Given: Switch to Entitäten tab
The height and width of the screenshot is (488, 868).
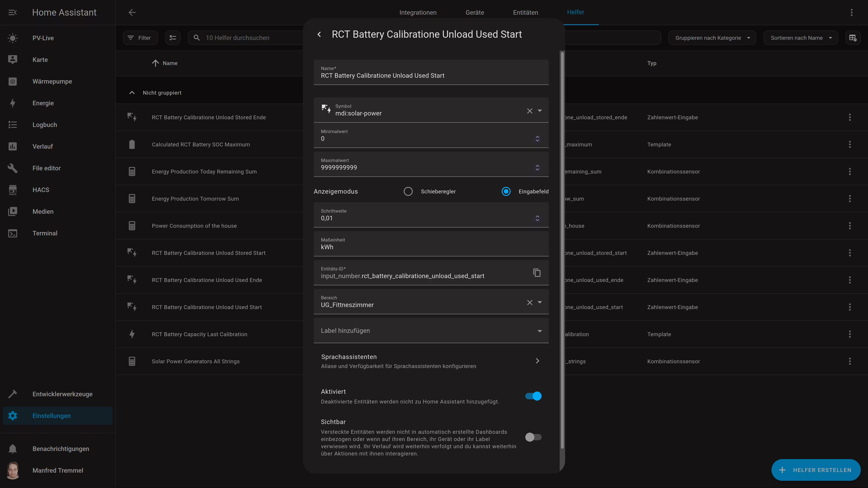Looking at the screenshot, I should point(525,12).
